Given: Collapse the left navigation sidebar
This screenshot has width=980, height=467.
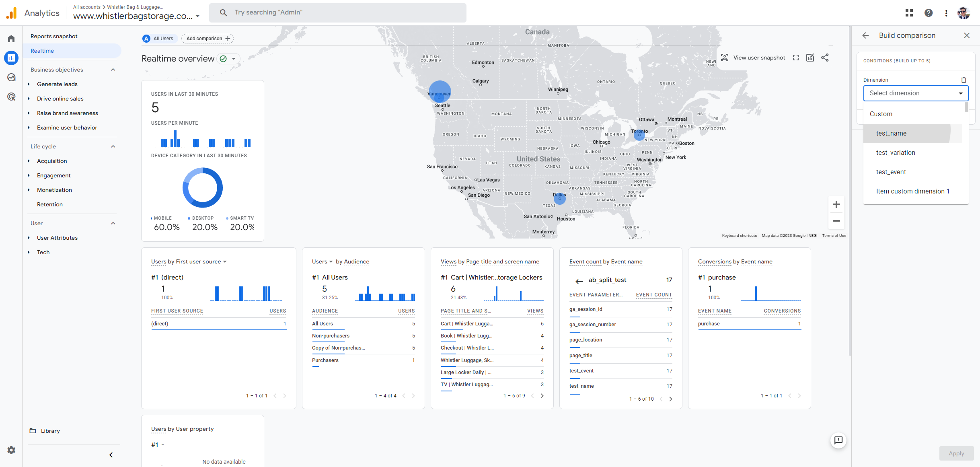Looking at the screenshot, I should click(x=111, y=455).
